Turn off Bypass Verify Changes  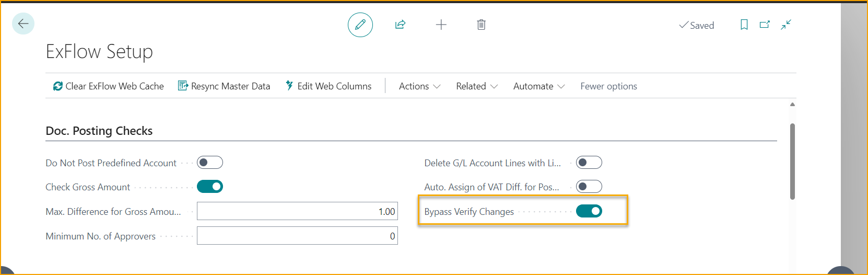pos(589,211)
